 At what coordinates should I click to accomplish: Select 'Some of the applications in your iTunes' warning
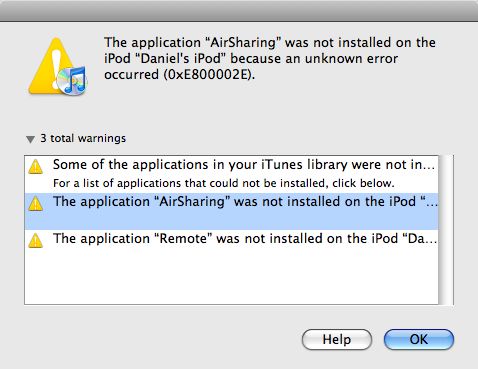(232, 174)
